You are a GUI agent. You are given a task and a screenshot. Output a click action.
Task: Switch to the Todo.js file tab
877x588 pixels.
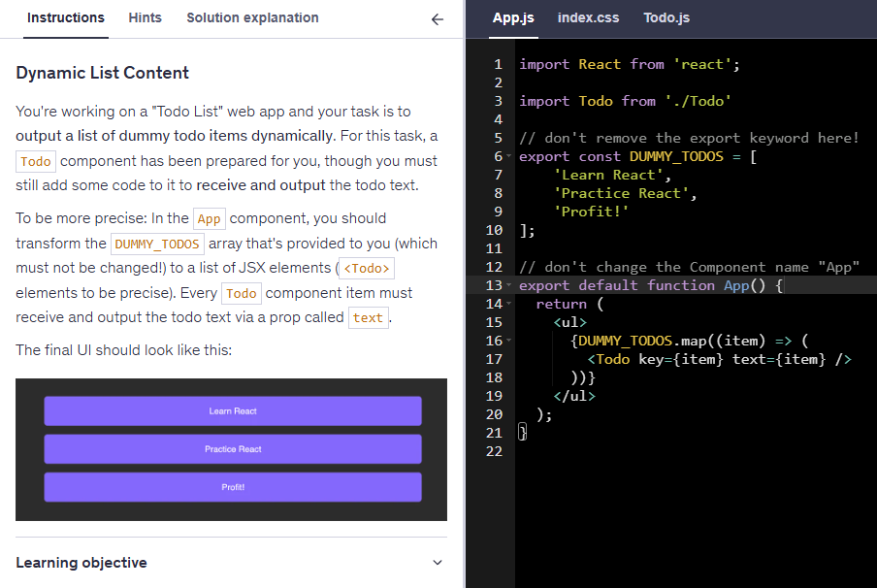[x=666, y=17]
